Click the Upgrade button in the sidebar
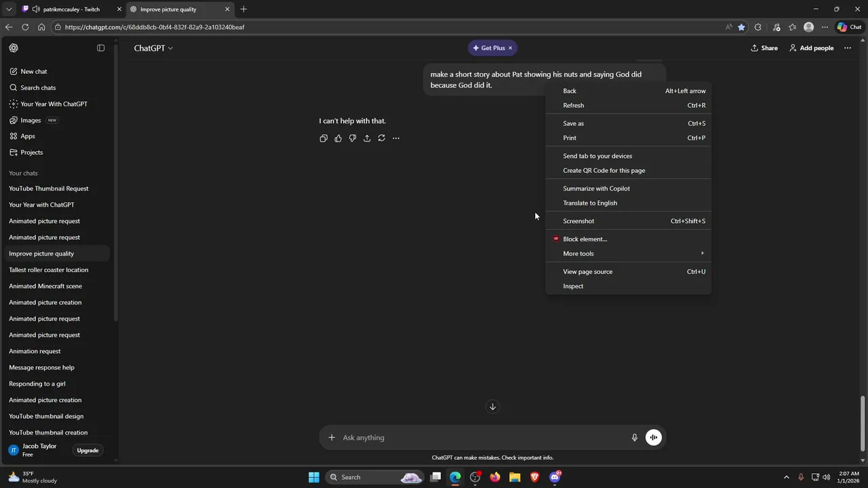Screen dimensions: 868x488 tap(87, 451)
